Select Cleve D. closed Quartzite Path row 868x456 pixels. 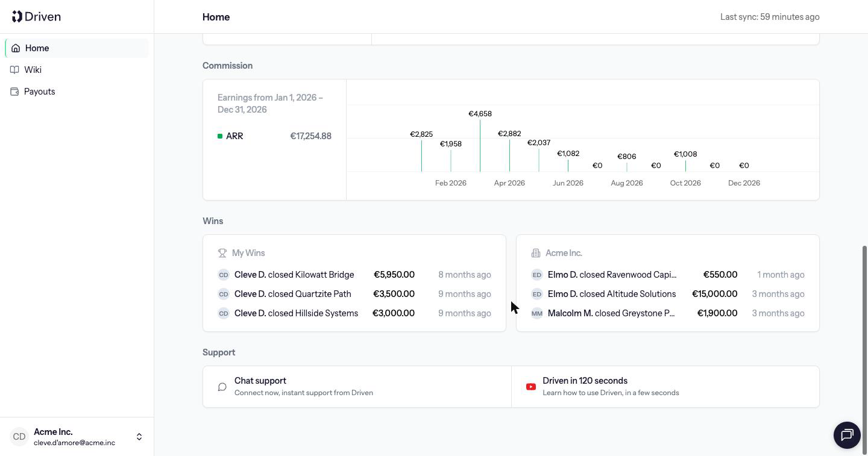(354, 294)
